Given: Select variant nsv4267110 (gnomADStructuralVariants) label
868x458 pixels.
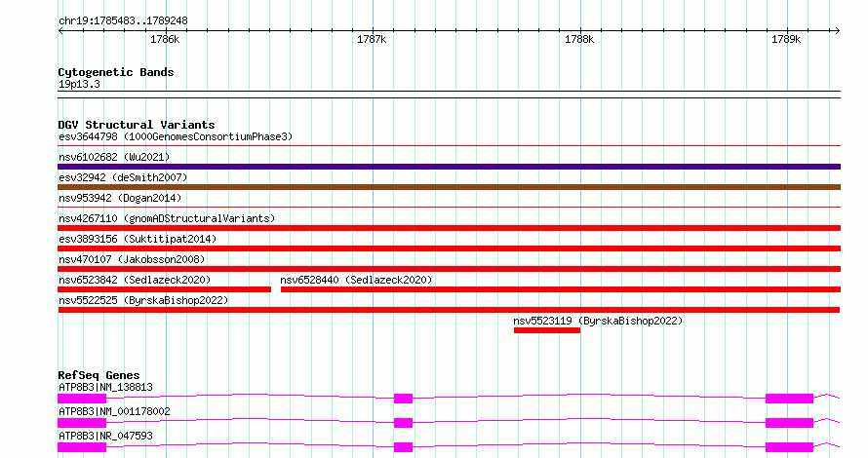Looking at the screenshot, I should (167, 218).
